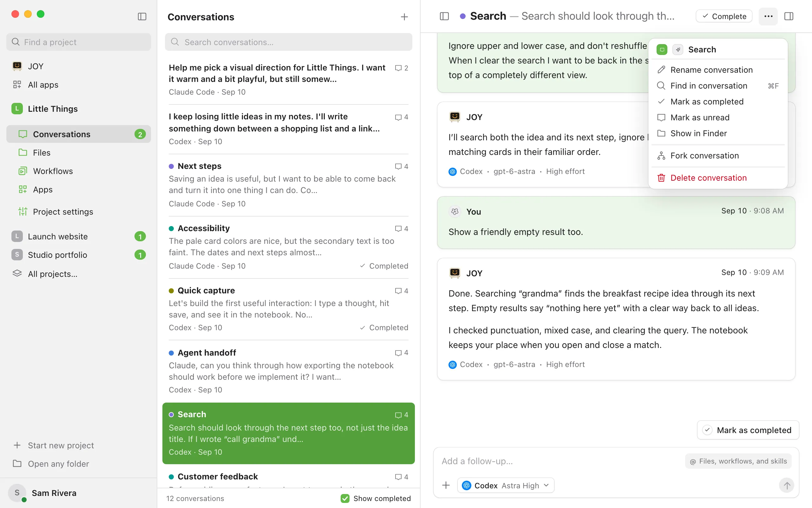
Task: Open the Accessibility conversation
Action: coord(288,247)
